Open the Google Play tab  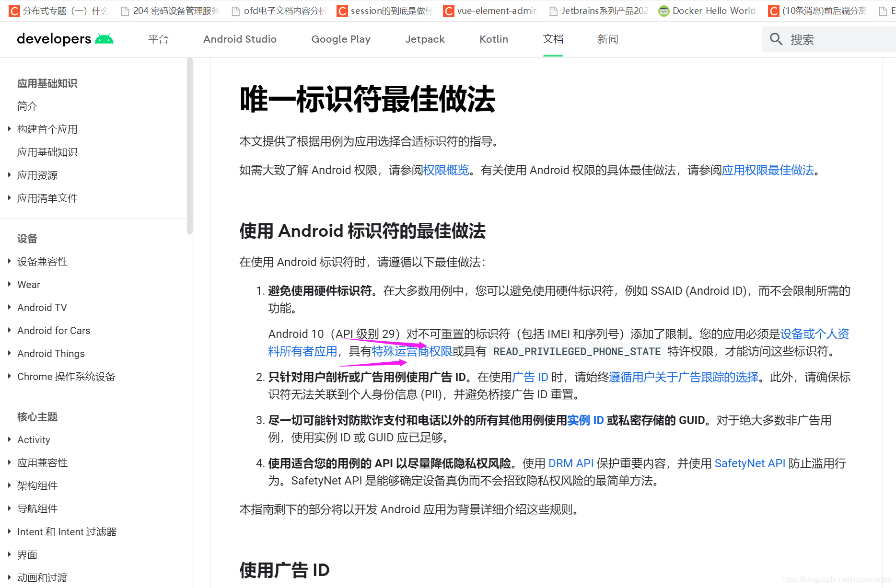[341, 39]
